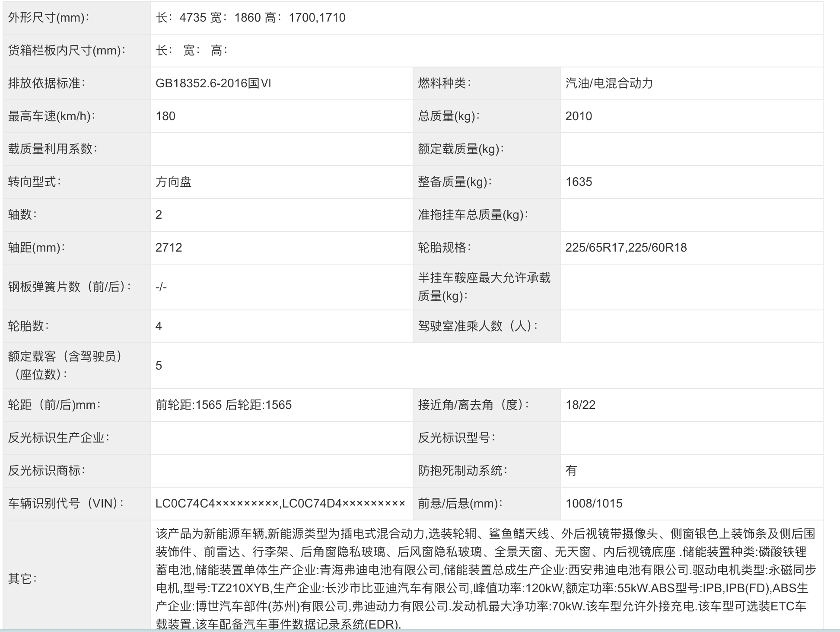Screen dimensions: 840x632
Task: Select curb weight value 1635
Action: (x=579, y=182)
